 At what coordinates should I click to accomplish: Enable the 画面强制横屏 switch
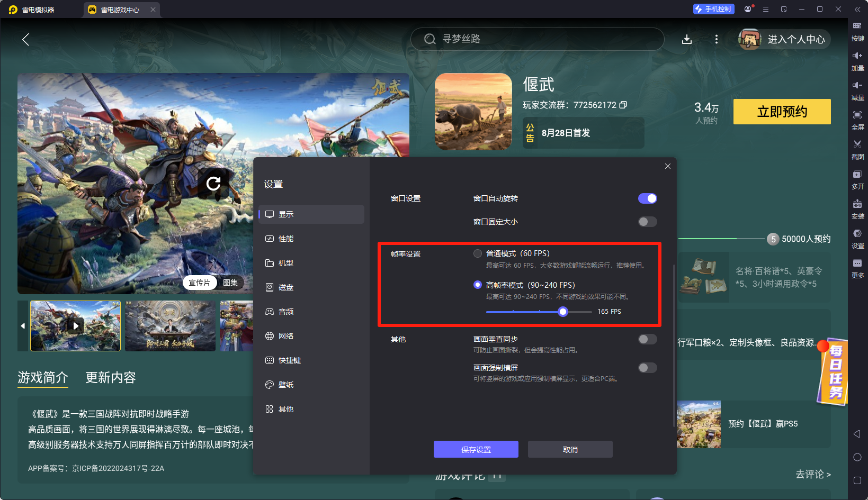[648, 368]
